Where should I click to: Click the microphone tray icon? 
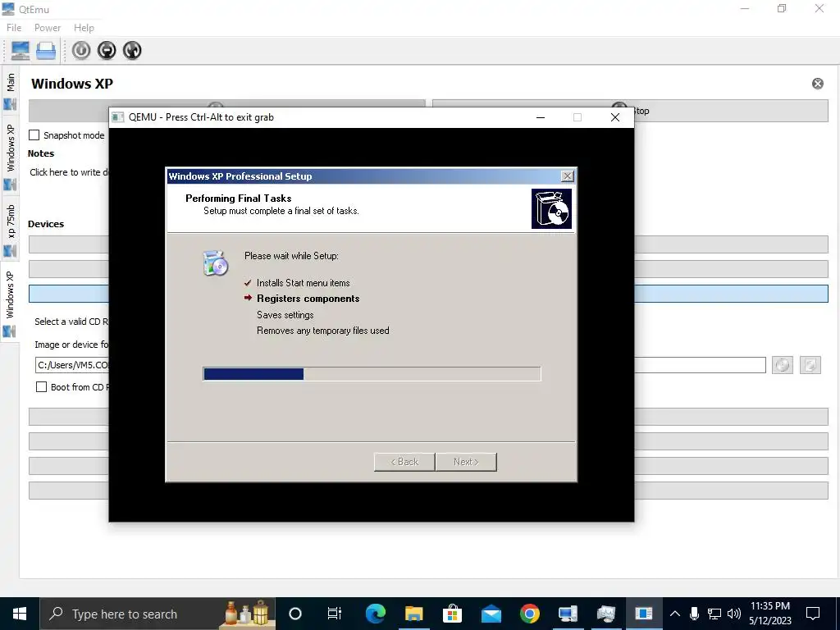coord(694,614)
